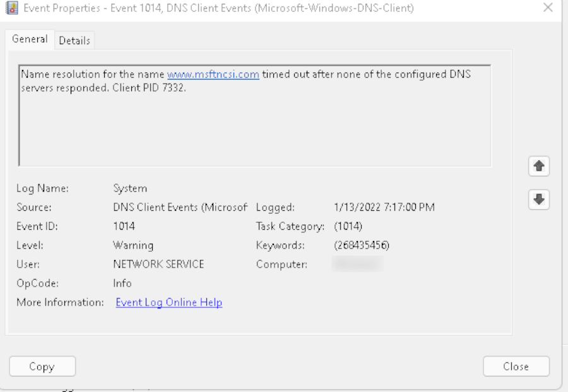Click the Log Name value System
The image size is (568, 392).
tap(129, 188)
